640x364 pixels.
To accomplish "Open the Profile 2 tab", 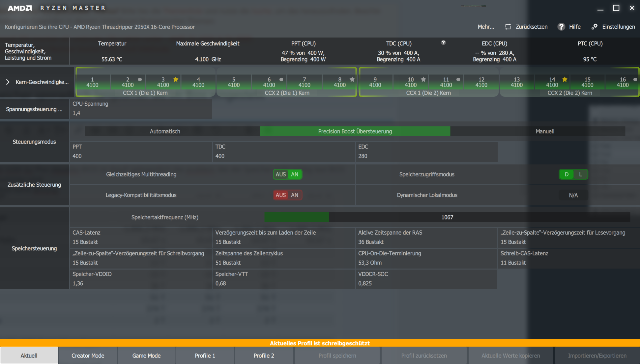I will [x=264, y=355].
